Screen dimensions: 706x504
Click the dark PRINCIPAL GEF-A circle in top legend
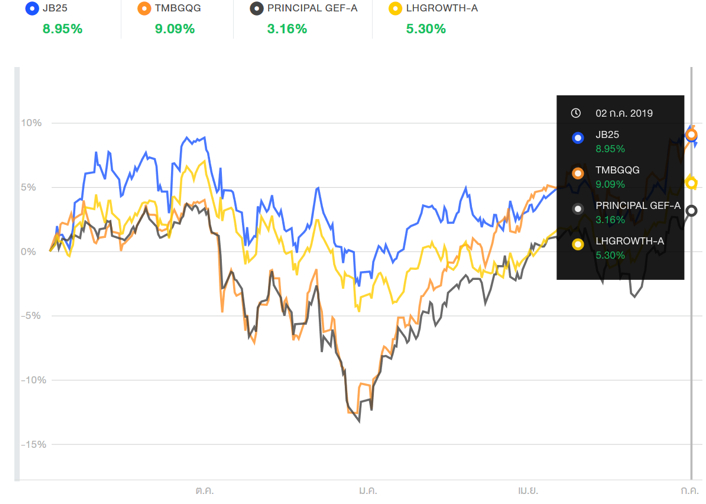(257, 9)
